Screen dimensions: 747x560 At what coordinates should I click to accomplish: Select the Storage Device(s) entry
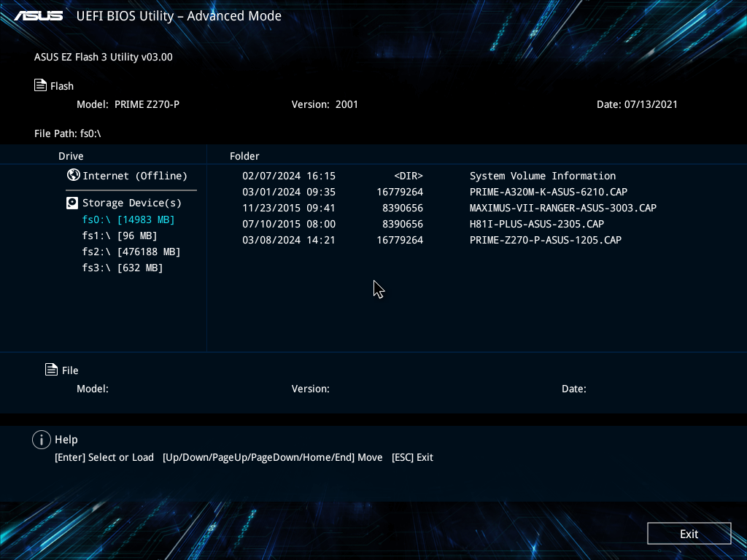pyautogui.click(x=132, y=203)
